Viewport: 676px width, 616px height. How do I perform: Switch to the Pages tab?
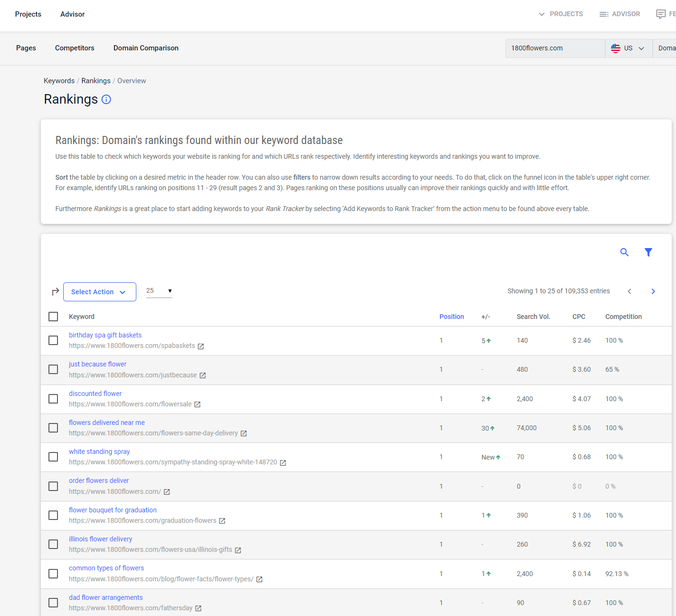pos(26,48)
